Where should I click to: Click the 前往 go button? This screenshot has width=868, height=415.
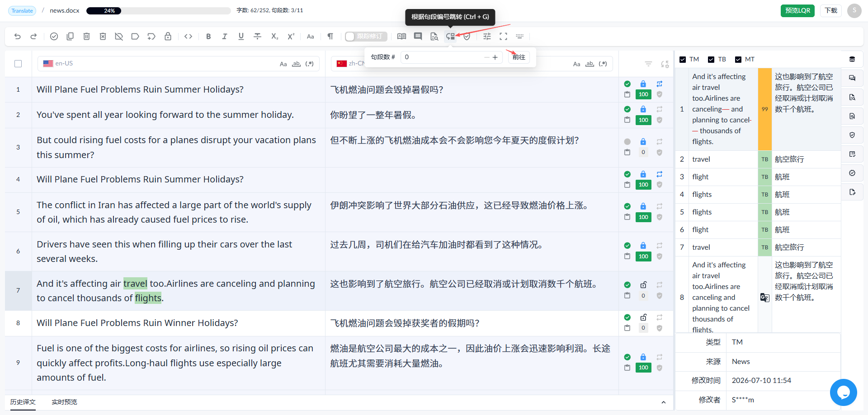click(x=519, y=57)
